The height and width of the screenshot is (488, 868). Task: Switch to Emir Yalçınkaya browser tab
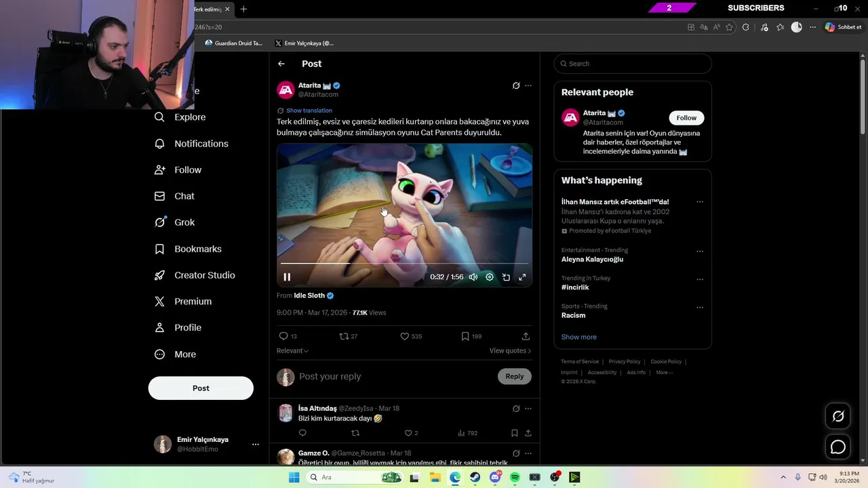[x=304, y=43]
